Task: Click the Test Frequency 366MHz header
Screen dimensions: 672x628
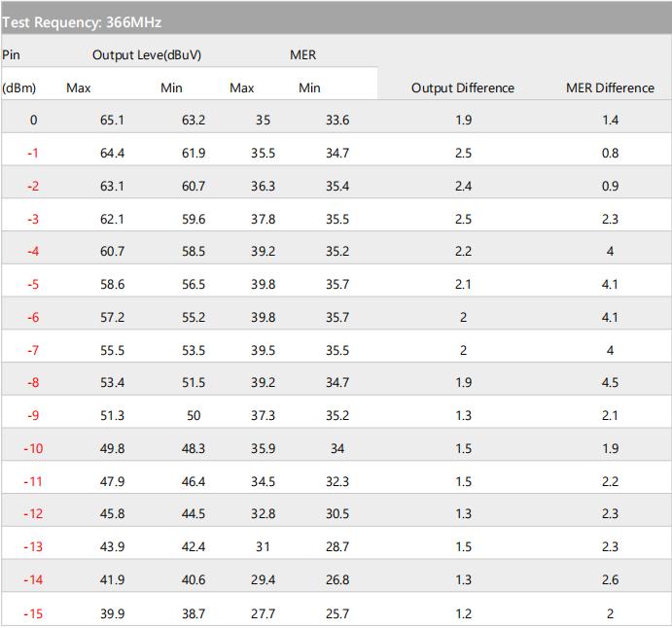Action: [x=82, y=21]
